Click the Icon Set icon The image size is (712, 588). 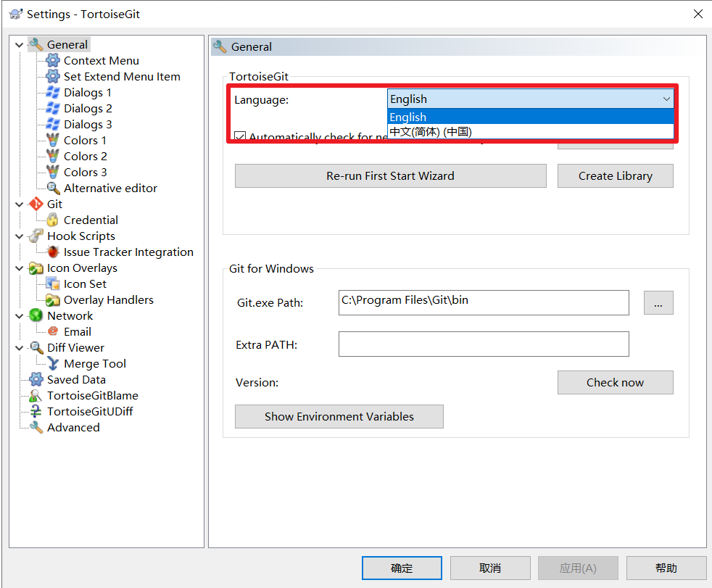click(x=53, y=283)
